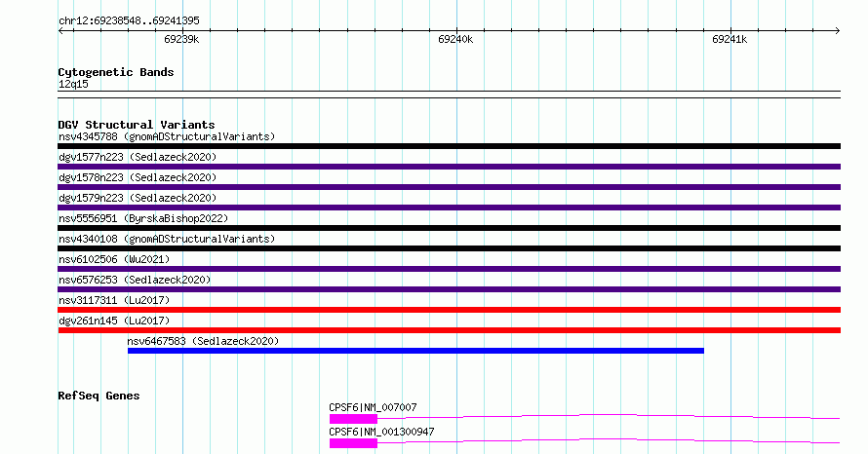Click the DGV Structural Variants track title
The width and height of the screenshot is (868, 454).
137,125
